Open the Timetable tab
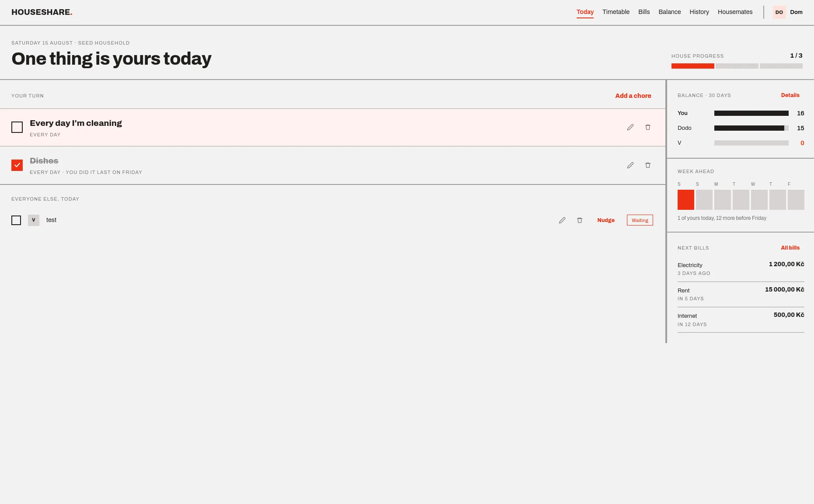 click(x=616, y=12)
